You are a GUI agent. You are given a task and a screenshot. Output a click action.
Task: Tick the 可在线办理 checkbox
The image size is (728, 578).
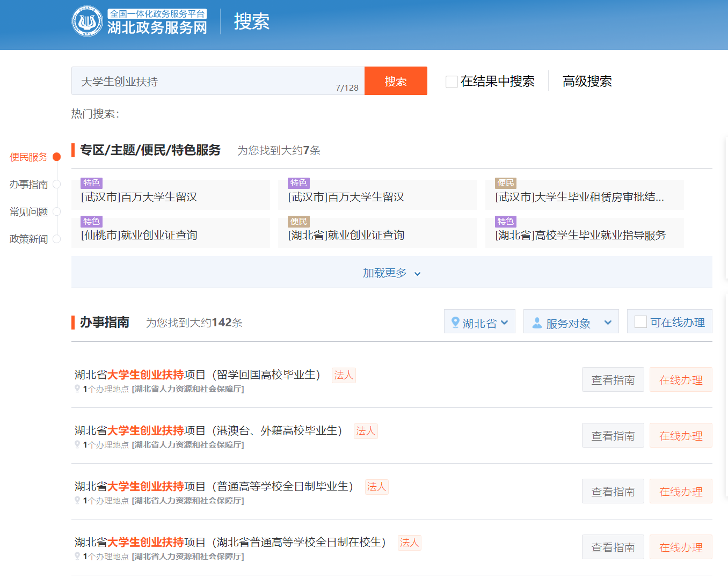tap(640, 321)
